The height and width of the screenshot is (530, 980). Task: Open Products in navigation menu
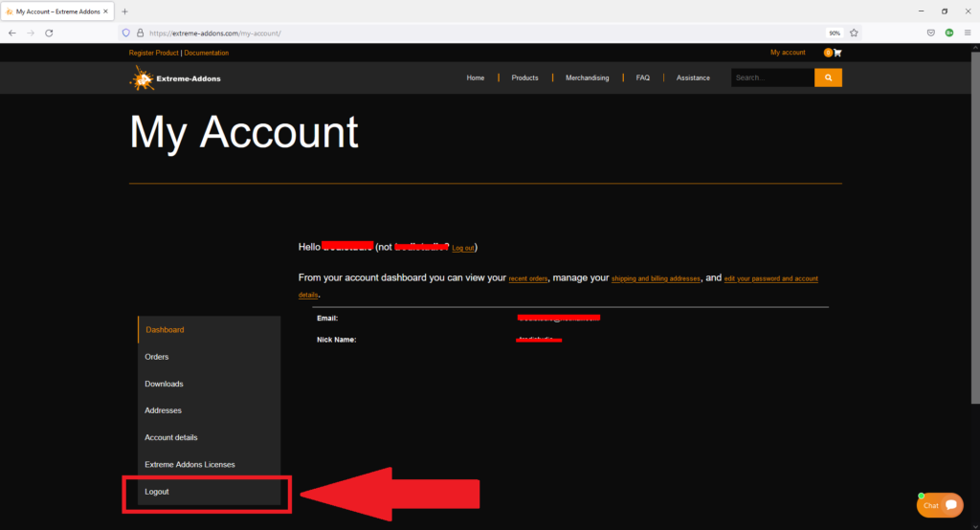524,78
